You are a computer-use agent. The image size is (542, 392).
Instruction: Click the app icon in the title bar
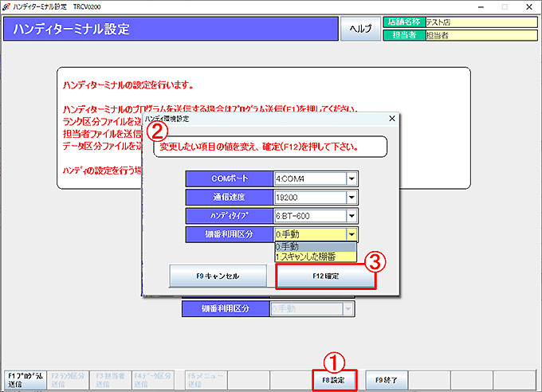click(x=6, y=7)
